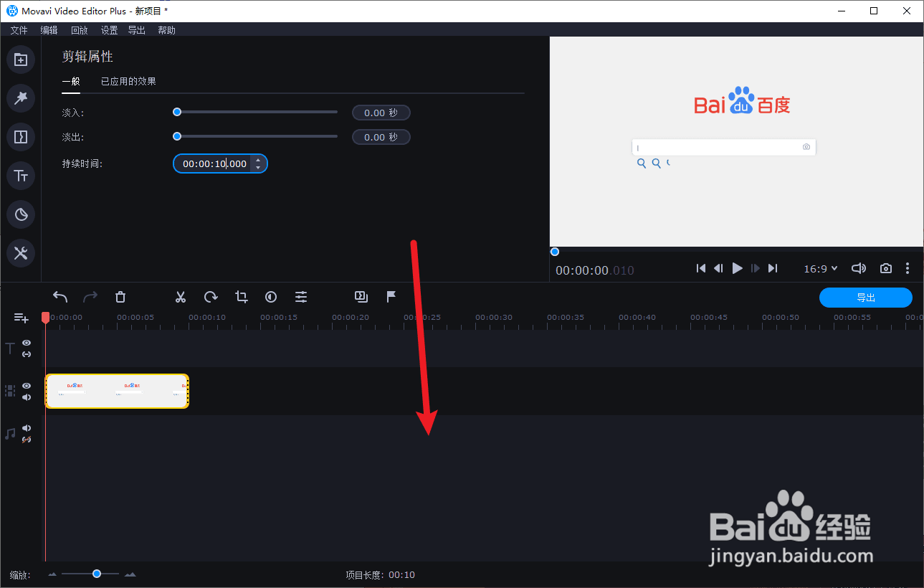Image resolution: width=924 pixels, height=588 pixels.
Task: Open the filters magic wand panel
Action: pyautogui.click(x=21, y=98)
